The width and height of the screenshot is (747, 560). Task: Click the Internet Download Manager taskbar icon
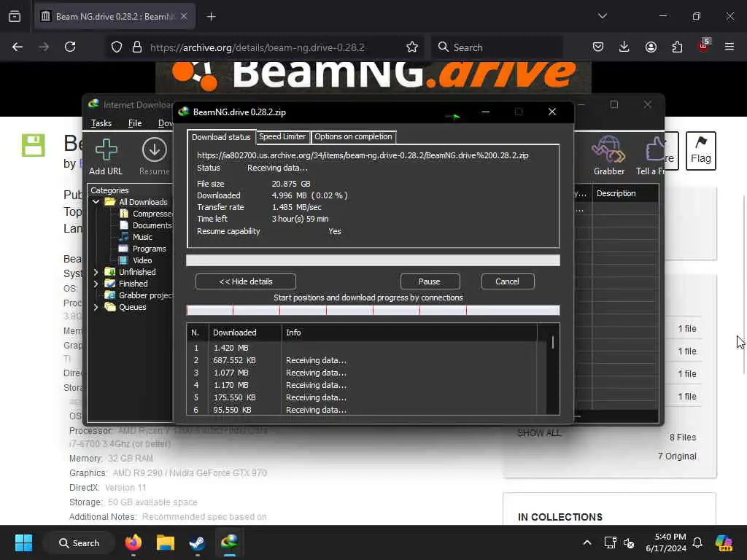[x=230, y=542]
